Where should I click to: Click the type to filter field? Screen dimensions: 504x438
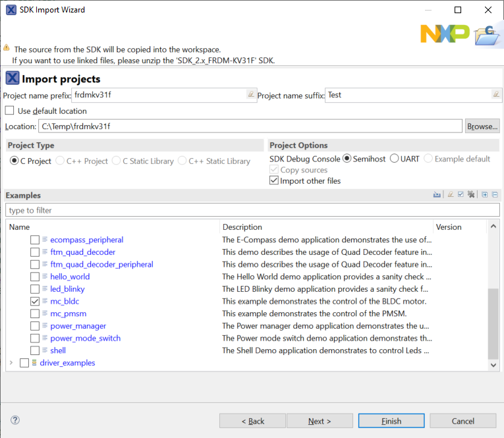(252, 210)
